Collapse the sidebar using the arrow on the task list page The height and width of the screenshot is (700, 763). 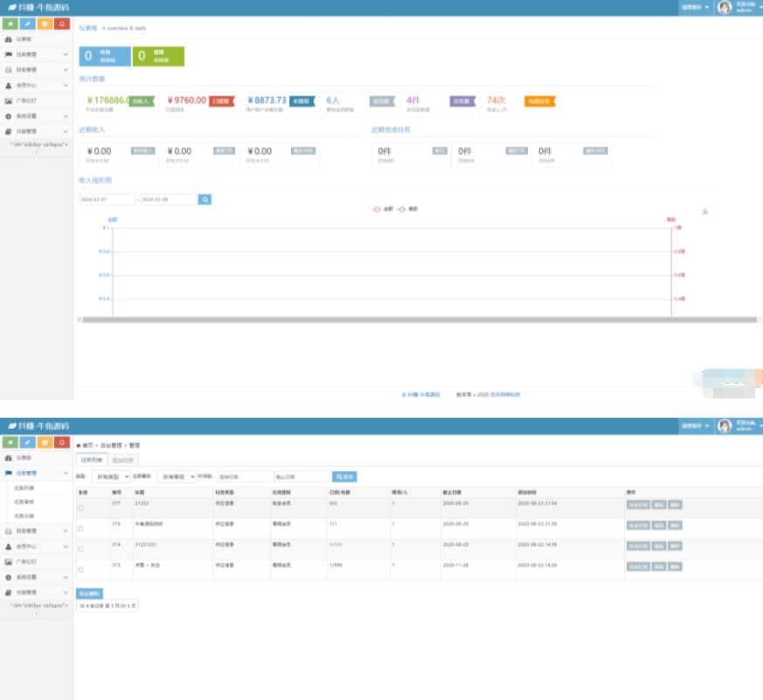[36, 613]
